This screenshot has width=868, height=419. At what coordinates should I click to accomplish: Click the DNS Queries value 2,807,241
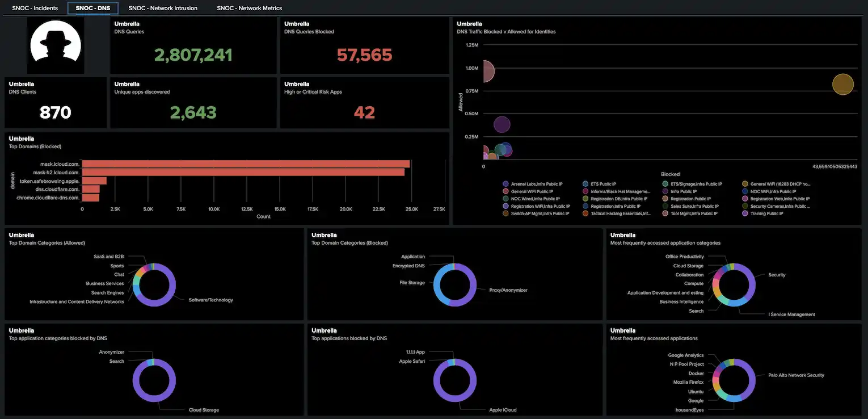click(x=193, y=55)
